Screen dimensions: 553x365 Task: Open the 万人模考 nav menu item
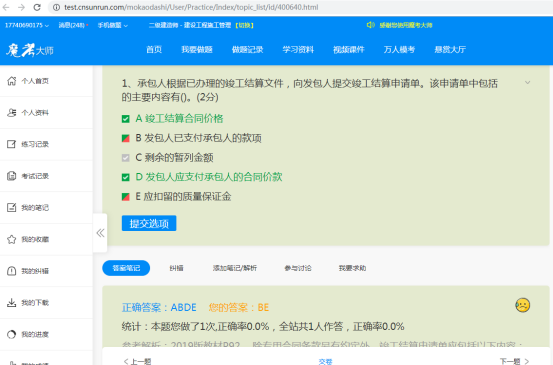[x=399, y=49]
